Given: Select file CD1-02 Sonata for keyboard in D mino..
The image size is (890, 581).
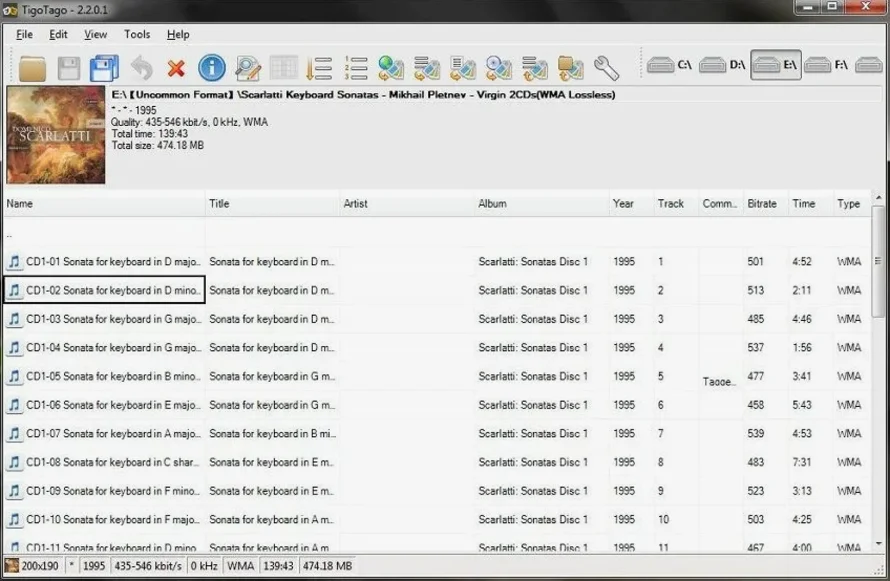Looking at the screenshot, I should (x=104, y=290).
